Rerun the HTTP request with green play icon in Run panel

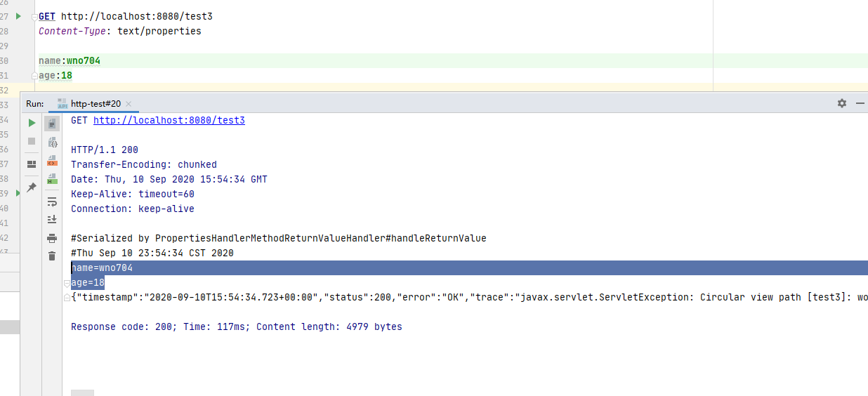[x=32, y=123]
